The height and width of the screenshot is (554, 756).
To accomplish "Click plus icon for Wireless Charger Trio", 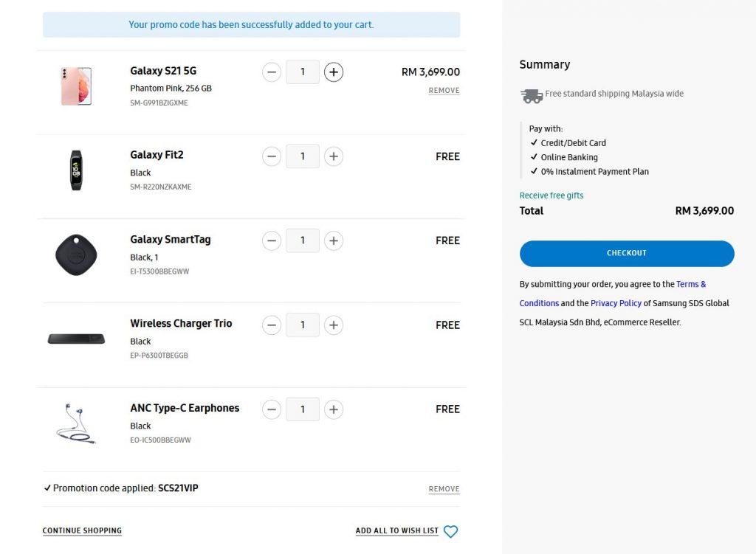I will coord(333,325).
